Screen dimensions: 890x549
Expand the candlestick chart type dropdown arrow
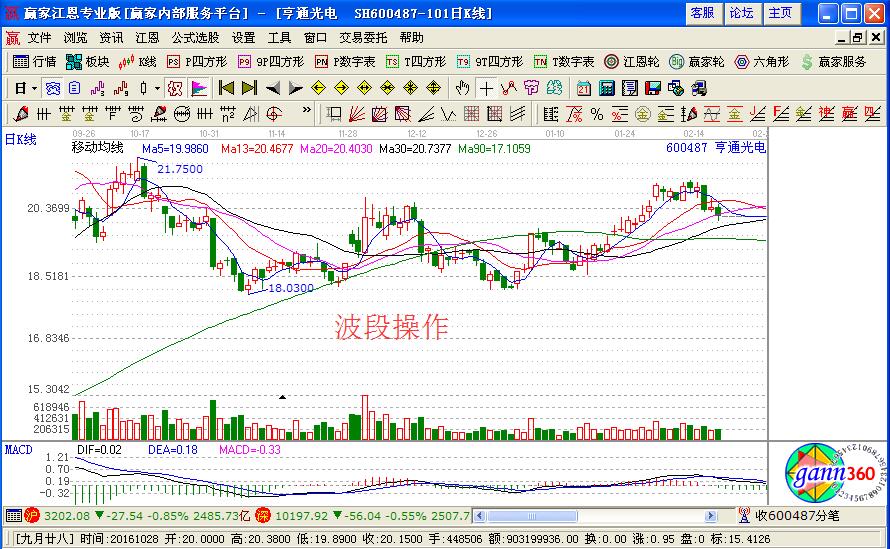pyautogui.click(x=156, y=88)
